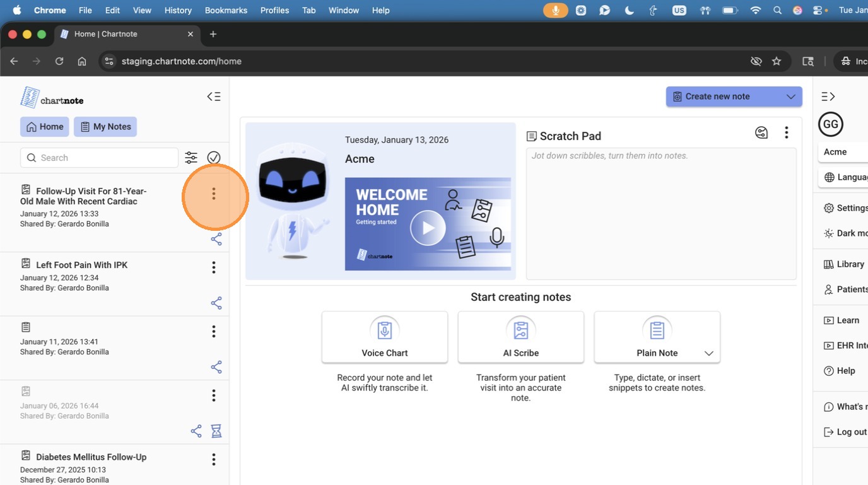The height and width of the screenshot is (485, 868).
Task: Choose the AI Scribe card
Action: (521, 337)
